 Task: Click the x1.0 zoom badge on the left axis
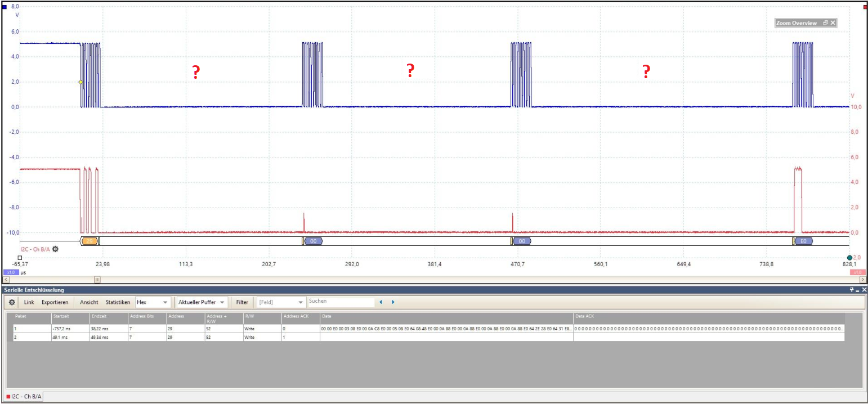(x=10, y=272)
